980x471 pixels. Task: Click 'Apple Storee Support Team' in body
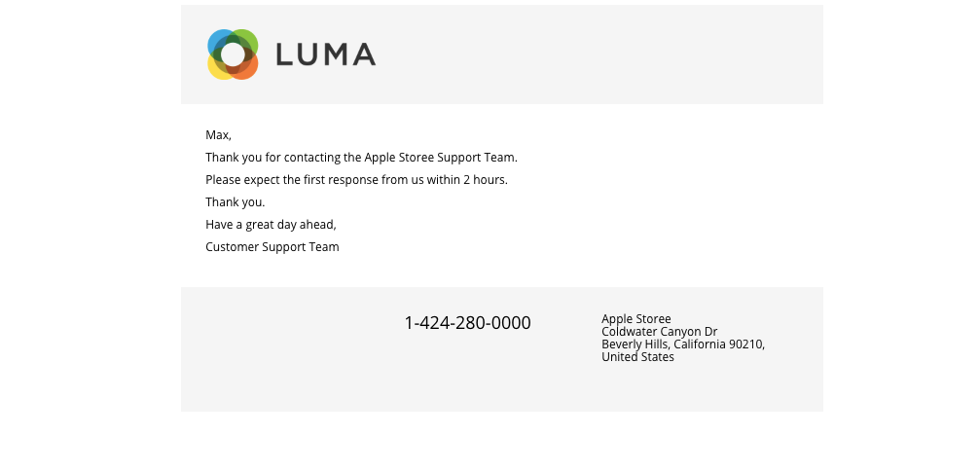(x=441, y=158)
